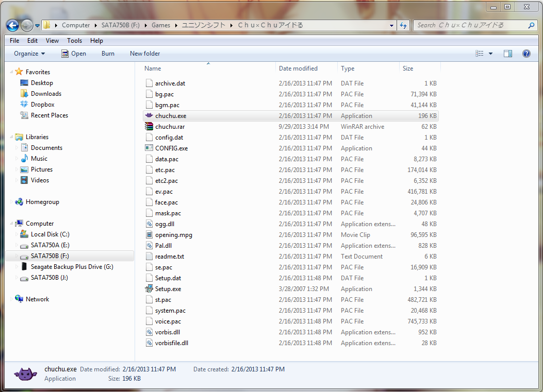The height and width of the screenshot is (392, 543).
Task: Open the view options dropdown arrow
Action: pos(491,54)
